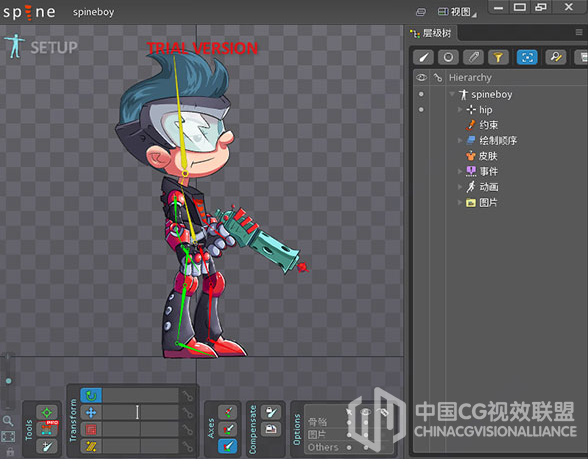
Task: Key the shear with its key icon
Action: [x=187, y=446]
